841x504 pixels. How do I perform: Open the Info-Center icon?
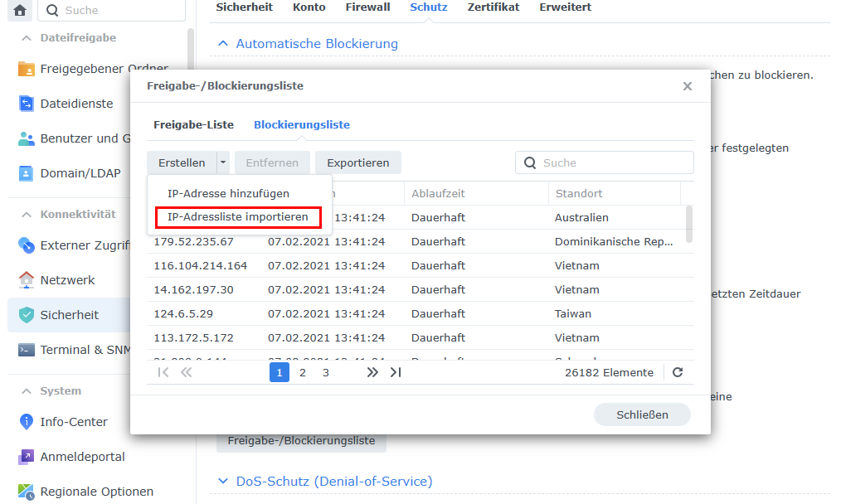click(x=27, y=422)
